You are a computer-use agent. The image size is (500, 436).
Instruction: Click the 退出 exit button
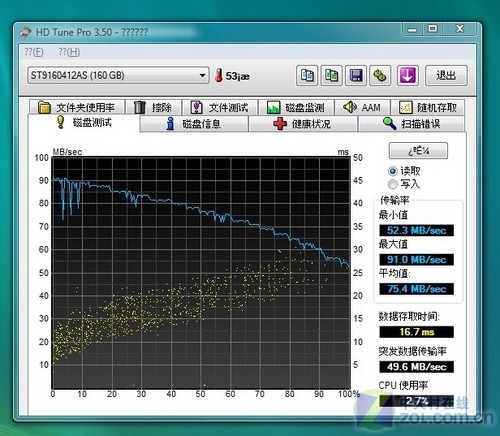pyautogui.click(x=446, y=76)
